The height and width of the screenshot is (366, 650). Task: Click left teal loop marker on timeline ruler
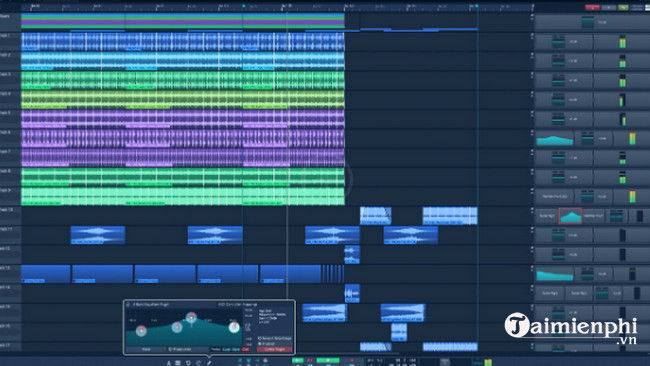(243, 6)
